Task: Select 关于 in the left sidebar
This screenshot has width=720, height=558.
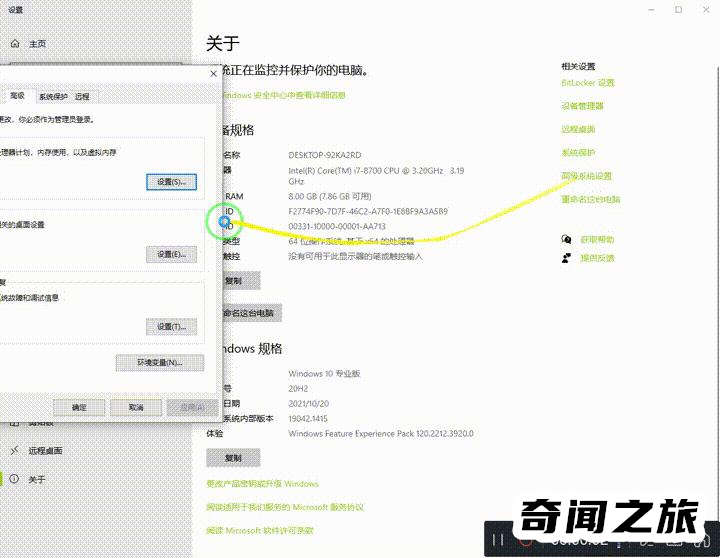Action: (37, 479)
